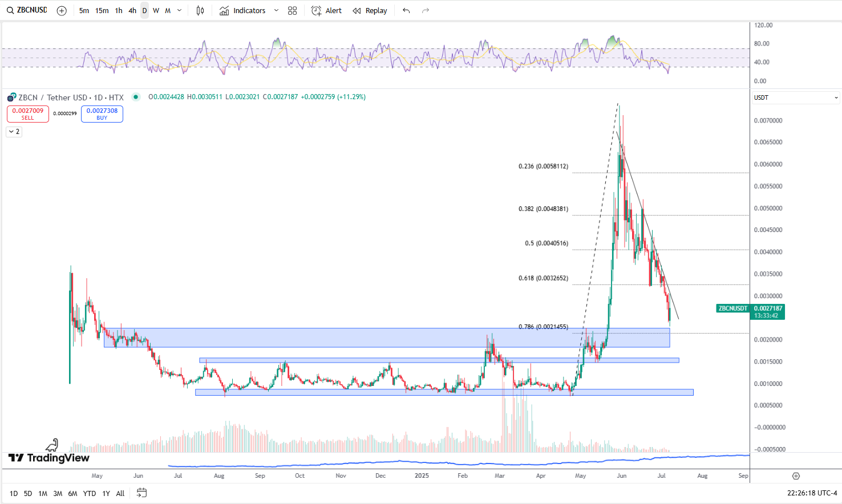Undo last chart action
The width and height of the screenshot is (842, 504).
point(406,10)
